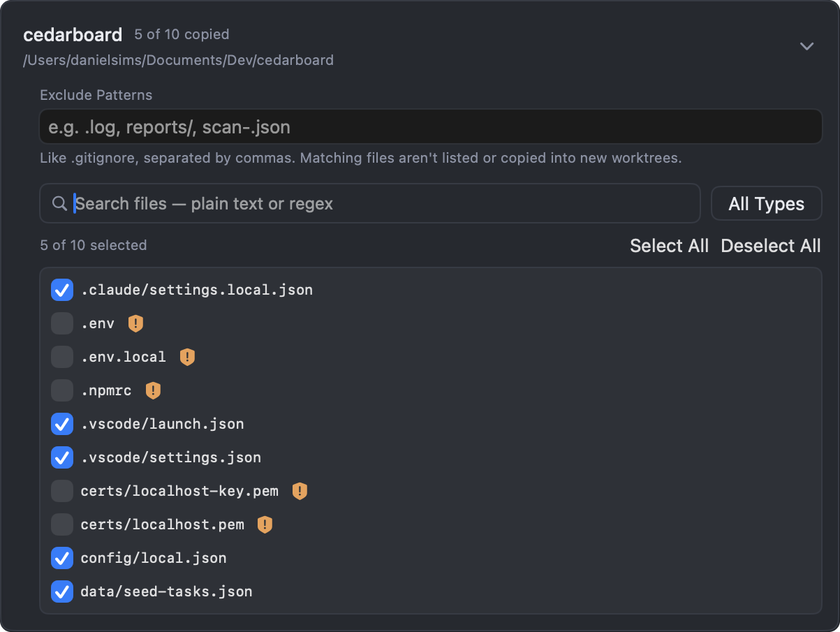The width and height of the screenshot is (840, 632).
Task: Uncheck data/seed-tasks.json checkbox
Action: pyautogui.click(x=62, y=591)
